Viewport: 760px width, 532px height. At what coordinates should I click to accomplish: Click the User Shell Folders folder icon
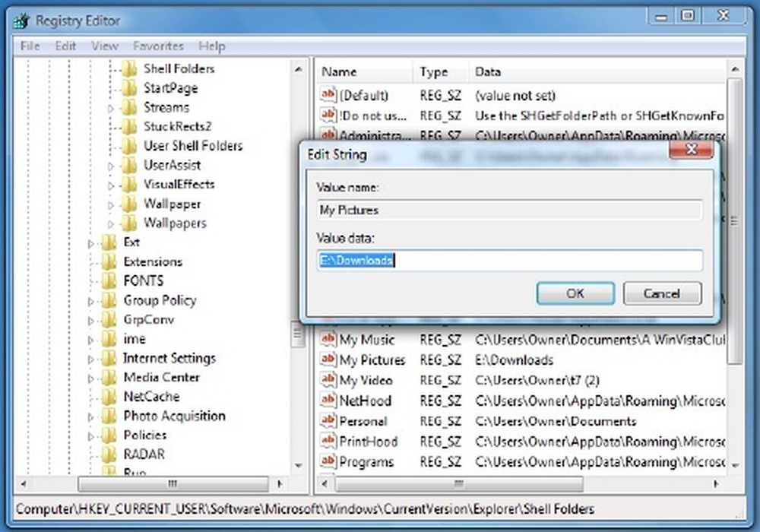pyautogui.click(x=129, y=146)
